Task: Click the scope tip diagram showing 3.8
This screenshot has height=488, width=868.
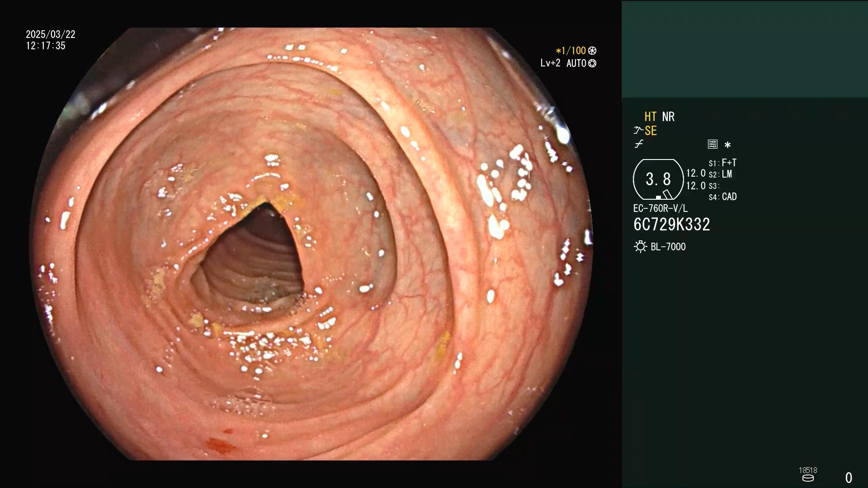Action: coord(658,179)
